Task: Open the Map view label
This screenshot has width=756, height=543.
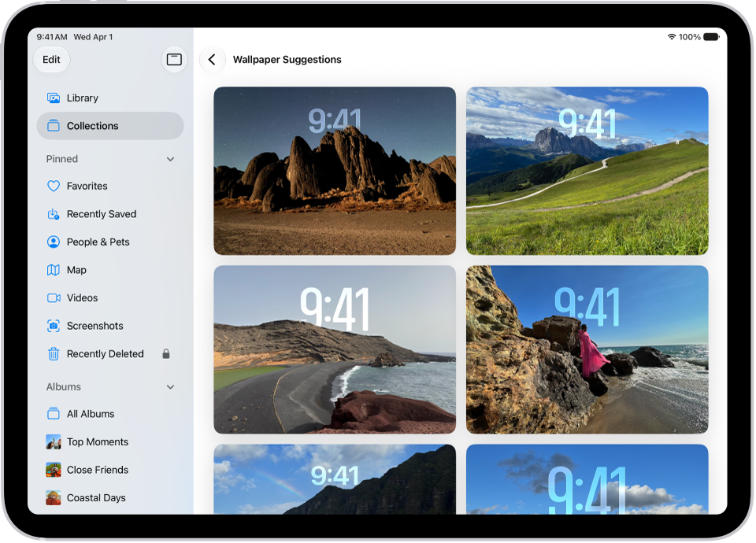Action: coord(76,270)
